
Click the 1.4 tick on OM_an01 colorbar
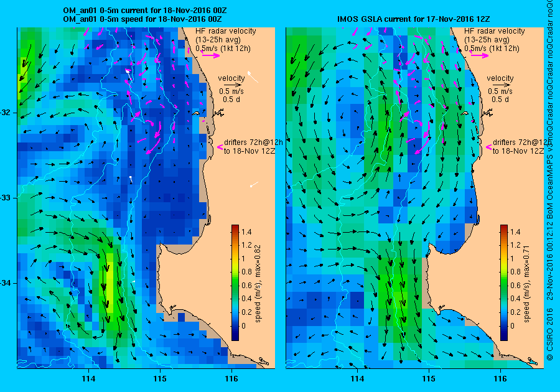pyautogui.click(x=246, y=232)
